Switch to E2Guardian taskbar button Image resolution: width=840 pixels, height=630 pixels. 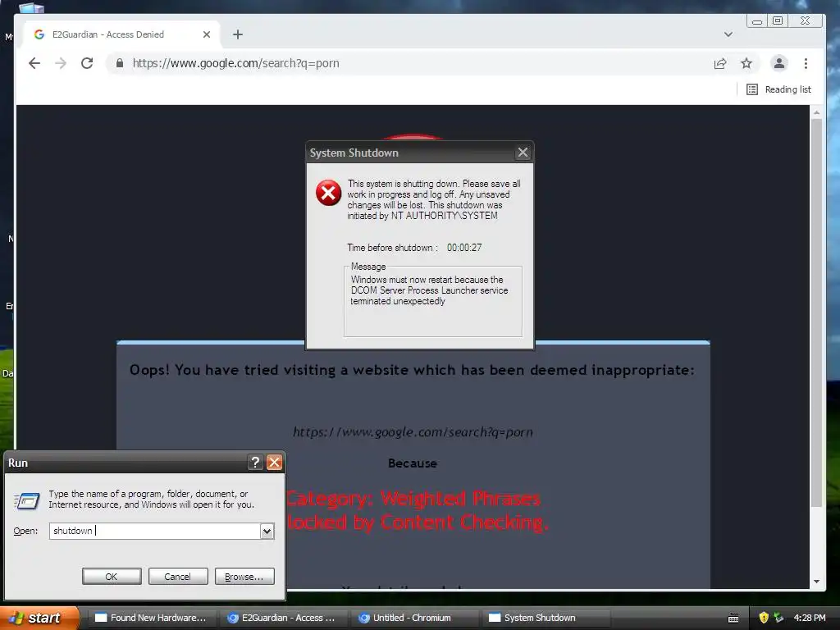point(284,618)
